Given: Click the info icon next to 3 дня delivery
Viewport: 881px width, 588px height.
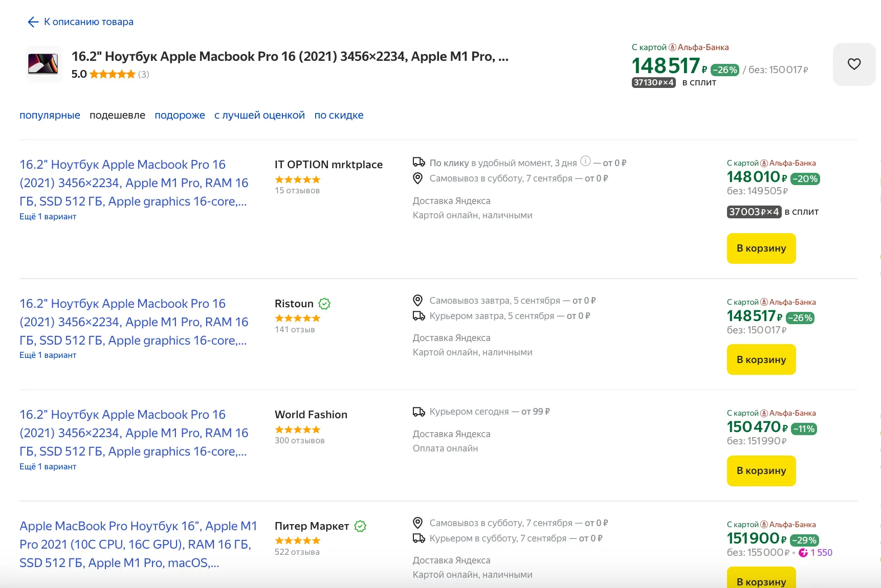Looking at the screenshot, I should tap(586, 161).
